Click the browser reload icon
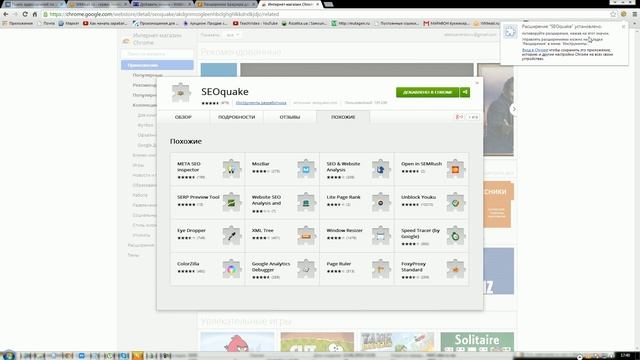Image resolution: width=640 pixels, height=360 pixels. click(25, 14)
